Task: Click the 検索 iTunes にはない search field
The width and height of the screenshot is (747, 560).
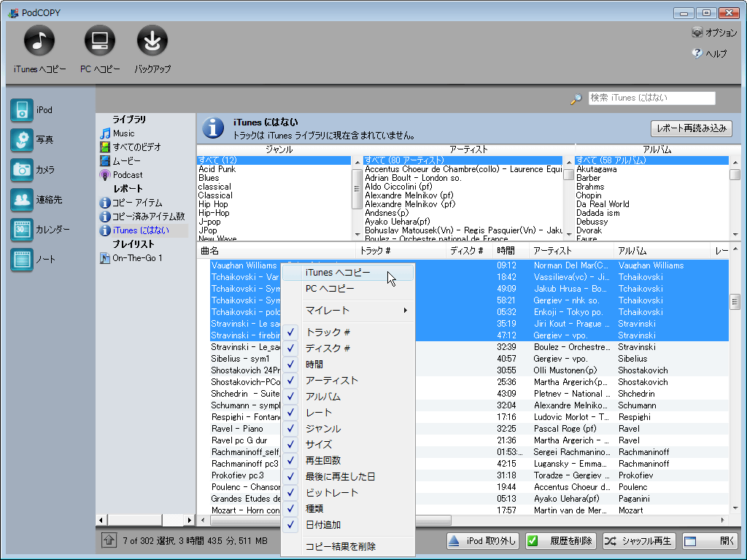Action: tap(651, 98)
